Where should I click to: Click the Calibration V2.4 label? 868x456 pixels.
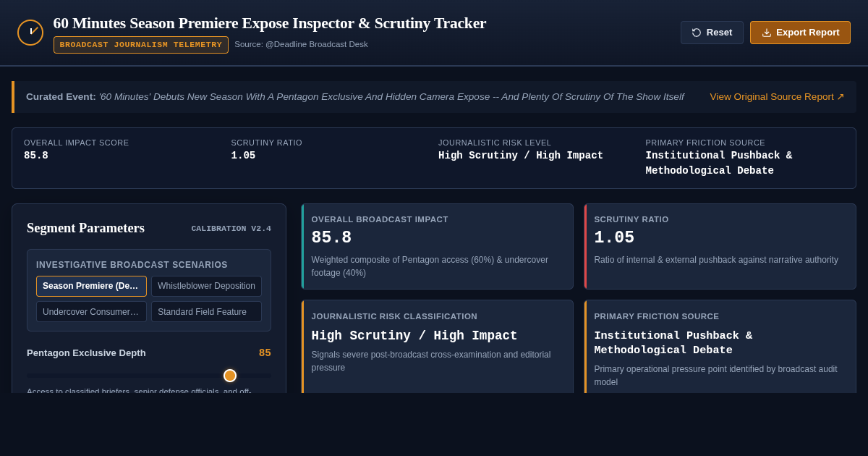231,228
